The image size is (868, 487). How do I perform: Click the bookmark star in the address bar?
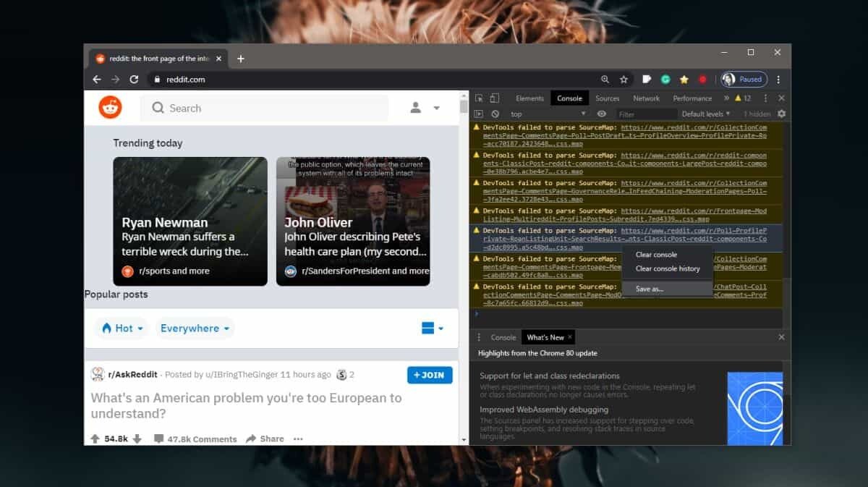(624, 80)
